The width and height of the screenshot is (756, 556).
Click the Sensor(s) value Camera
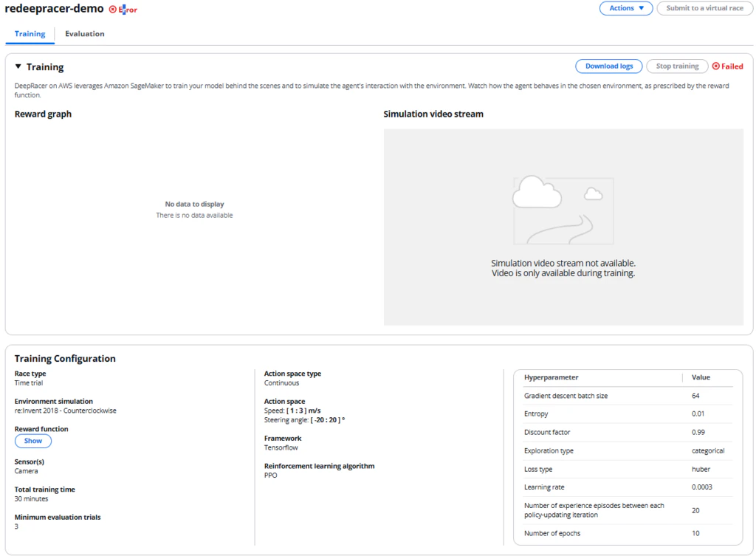click(x=26, y=471)
